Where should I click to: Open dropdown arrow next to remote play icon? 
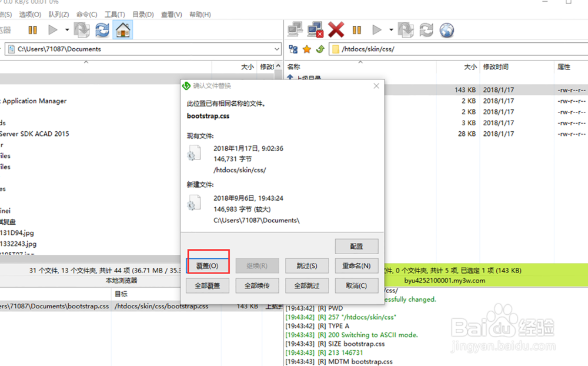pyautogui.click(x=391, y=29)
